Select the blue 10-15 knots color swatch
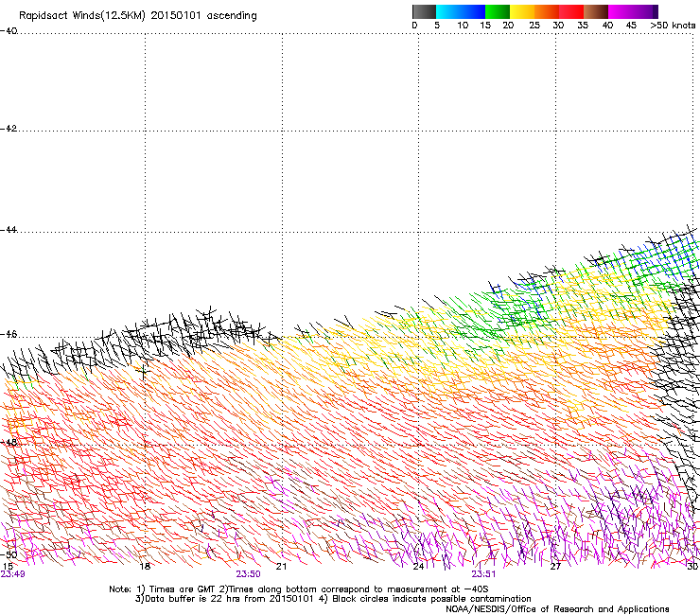This screenshot has height=615, width=700. [473, 11]
